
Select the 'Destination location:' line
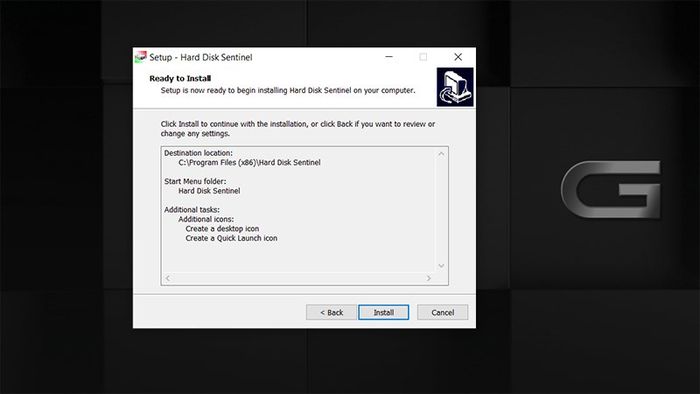198,153
